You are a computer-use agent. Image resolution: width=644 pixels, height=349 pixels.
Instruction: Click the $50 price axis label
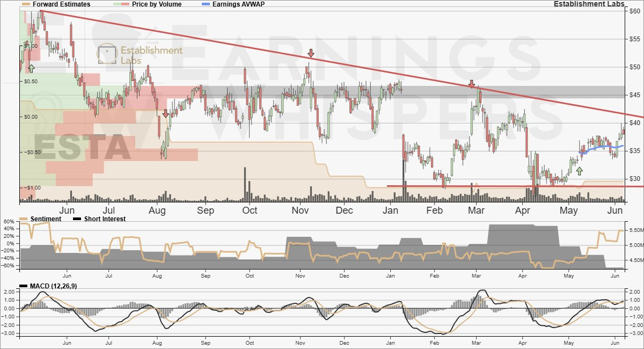634,67
